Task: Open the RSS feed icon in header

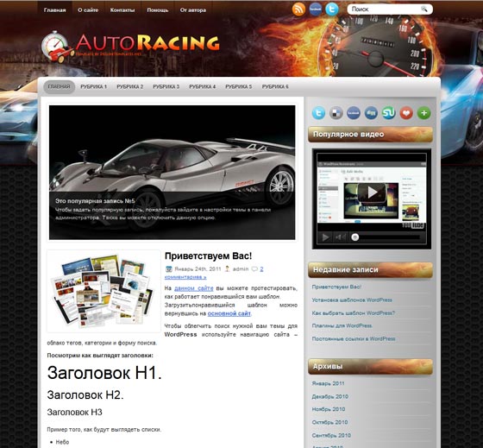Action: (298, 9)
